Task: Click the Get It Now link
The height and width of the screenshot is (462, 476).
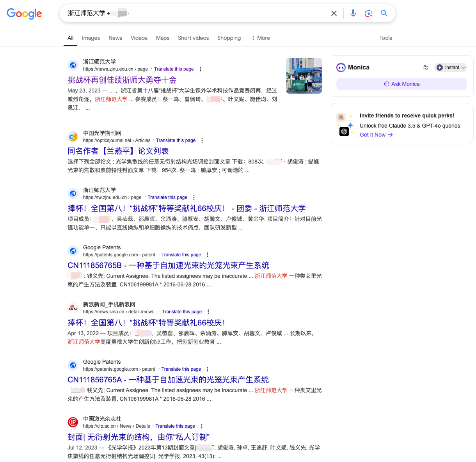Action: coord(376,135)
